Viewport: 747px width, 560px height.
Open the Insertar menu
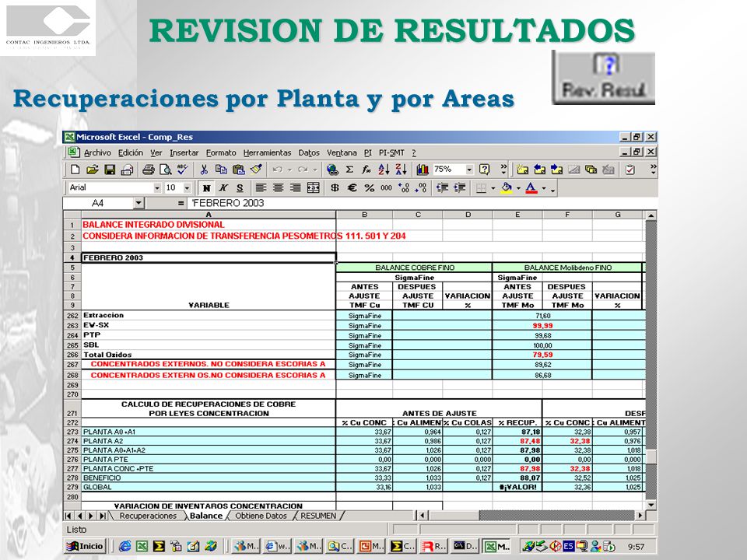[184, 153]
